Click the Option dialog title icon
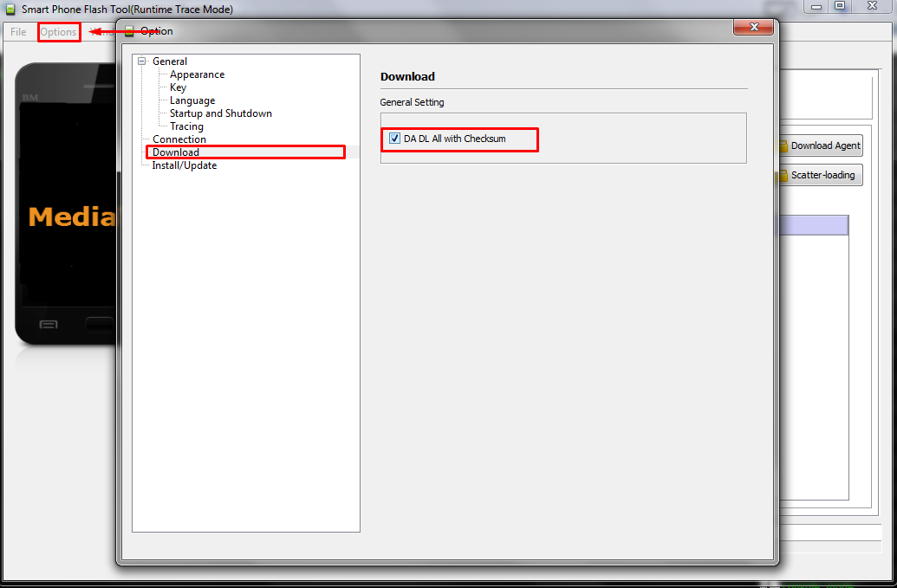This screenshot has height=588, width=897. pos(130,31)
